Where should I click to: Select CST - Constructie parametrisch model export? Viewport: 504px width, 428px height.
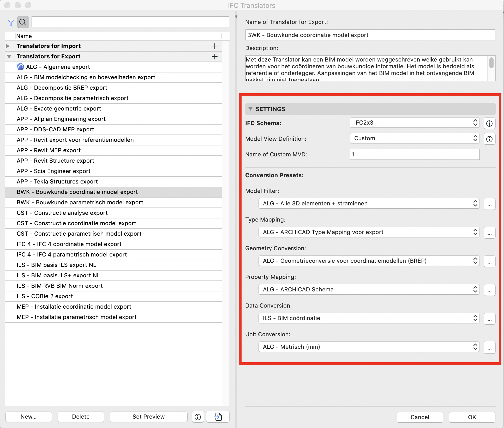113,234
